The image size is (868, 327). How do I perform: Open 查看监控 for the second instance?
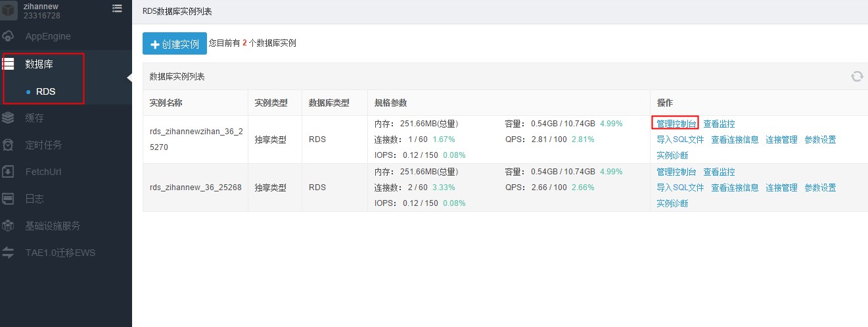tap(719, 172)
